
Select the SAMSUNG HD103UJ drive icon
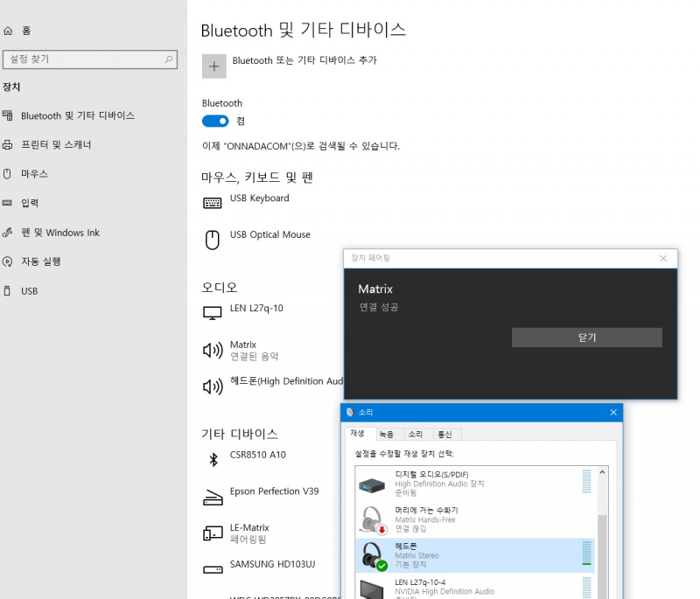tap(213, 569)
